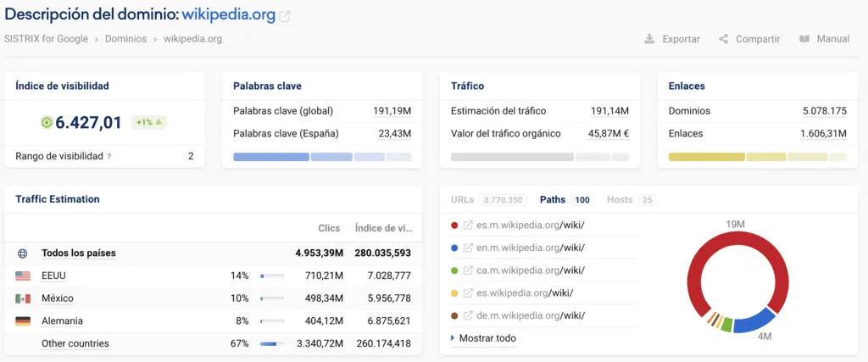Click the Compartir share icon

point(723,39)
